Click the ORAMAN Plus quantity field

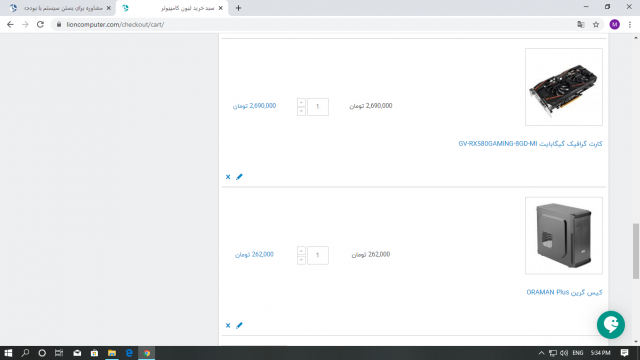point(318,256)
